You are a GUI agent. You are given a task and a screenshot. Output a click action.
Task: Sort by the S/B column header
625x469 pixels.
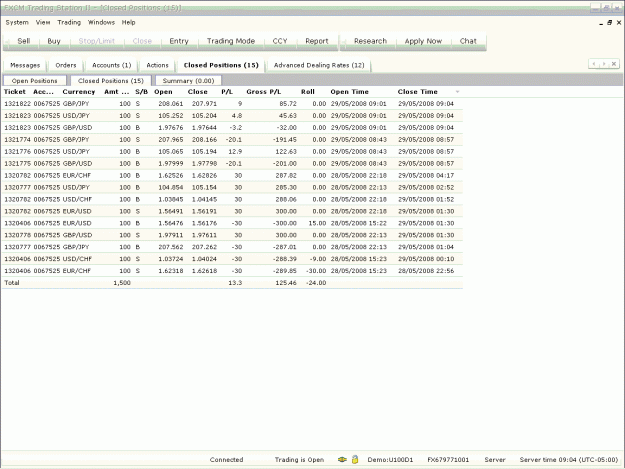tap(142, 92)
